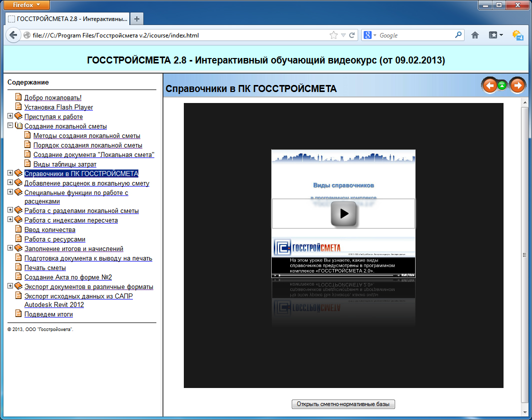
Task: Open a new tab with plus button
Action: point(137,19)
